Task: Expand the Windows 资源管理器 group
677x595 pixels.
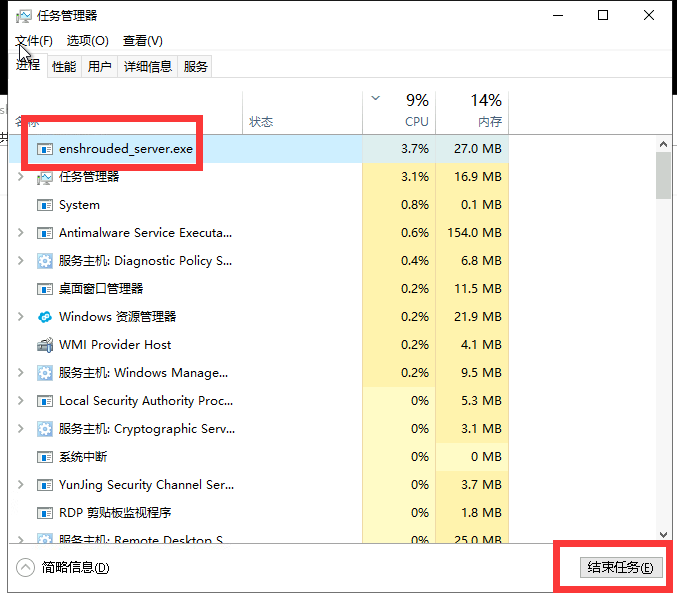Action: [20, 316]
